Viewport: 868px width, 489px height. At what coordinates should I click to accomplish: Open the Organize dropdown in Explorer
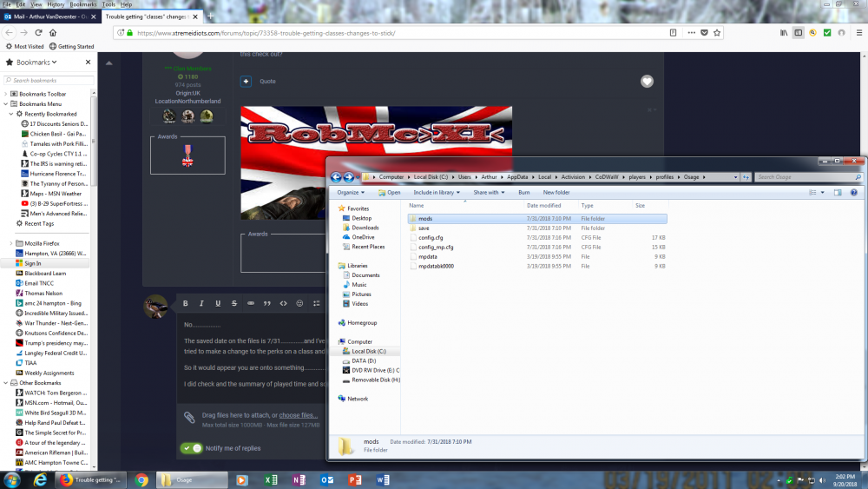(350, 192)
